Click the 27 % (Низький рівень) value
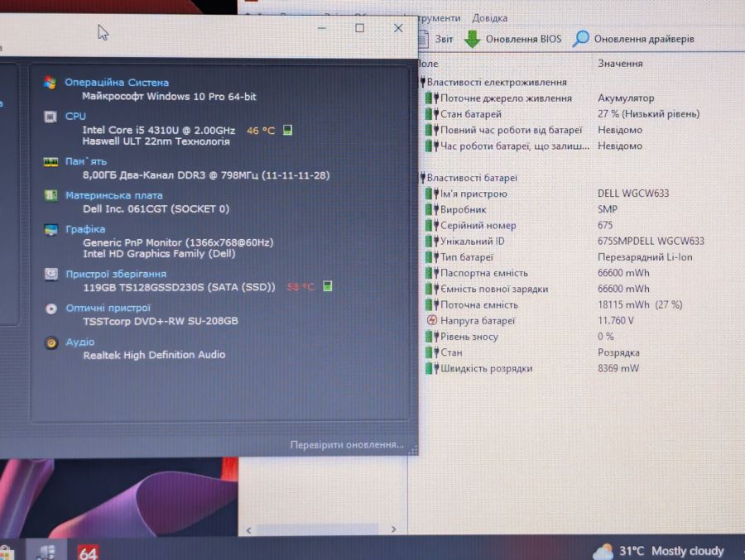 pos(648,114)
